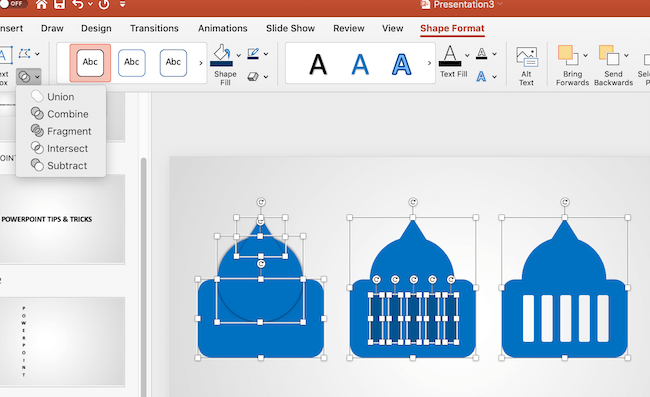Viewport: 650px width, 397px height.
Task: Open Customize Quick Access Toolbar arrow
Action: point(122,5)
